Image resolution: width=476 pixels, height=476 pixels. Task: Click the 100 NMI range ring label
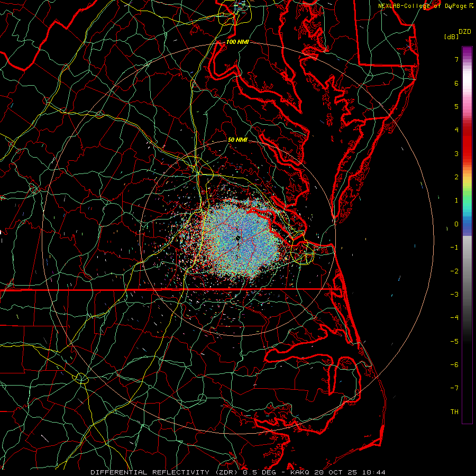[x=237, y=42]
